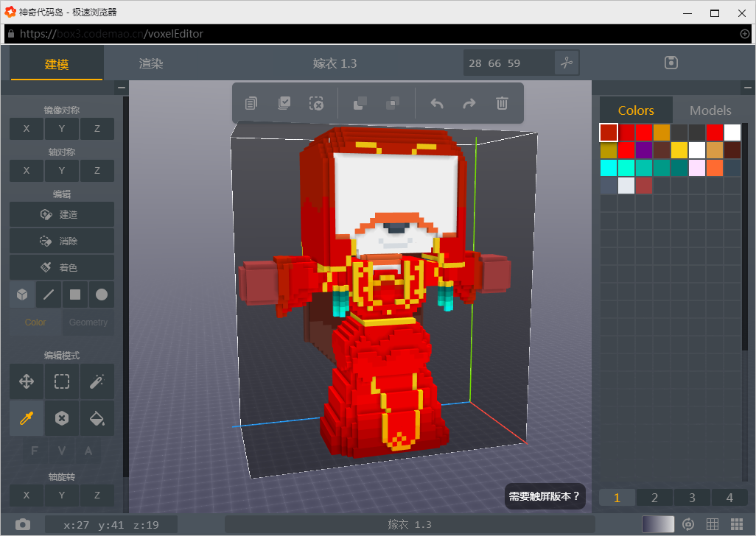Image resolution: width=756 pixels, height=536 pixels.
Task: Select the line drawing shape
Action: coord(49,295)
